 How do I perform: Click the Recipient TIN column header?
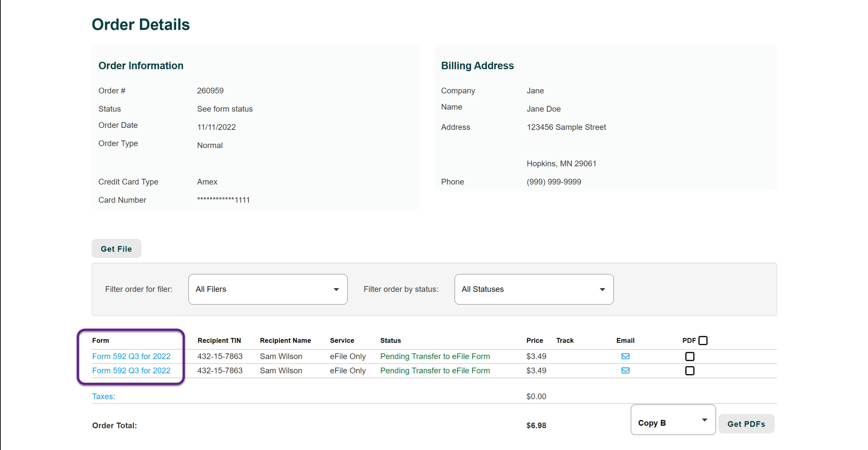point(219,340)
